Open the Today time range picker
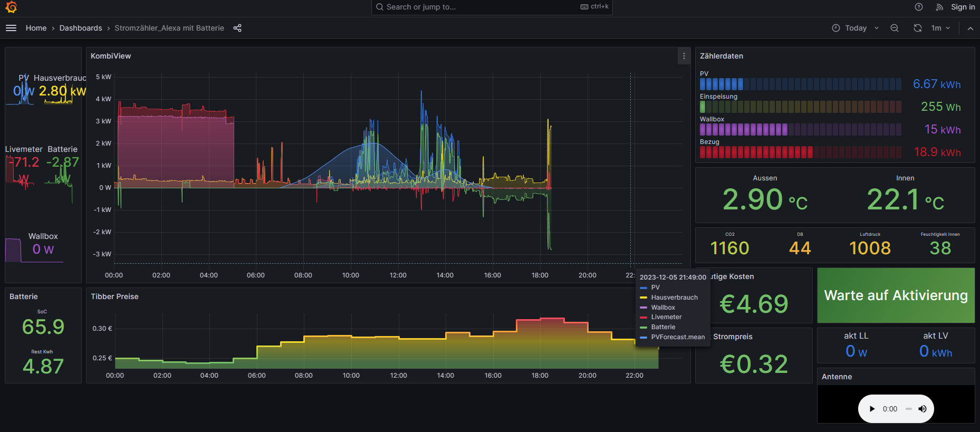The width and height of the screenshot is (980, 432). (855, 28)
